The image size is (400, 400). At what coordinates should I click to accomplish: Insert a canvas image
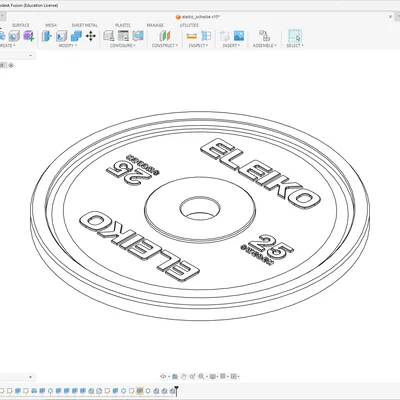click(239, 36)
